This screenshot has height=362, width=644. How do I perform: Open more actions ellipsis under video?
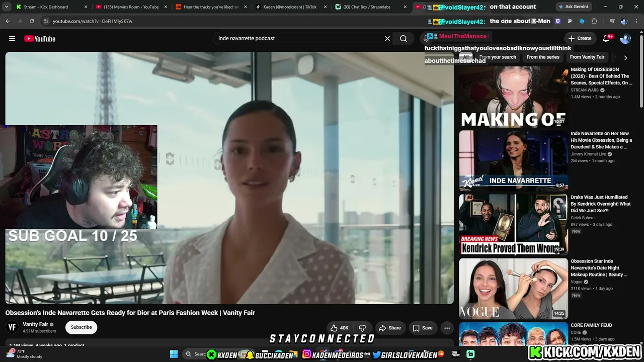click(x=447, y=328)
